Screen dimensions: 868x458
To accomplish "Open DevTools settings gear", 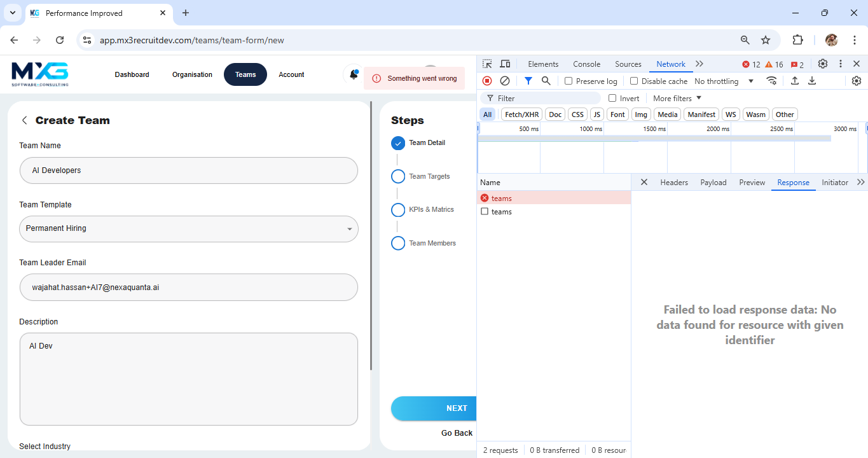I will click(823, 64).
